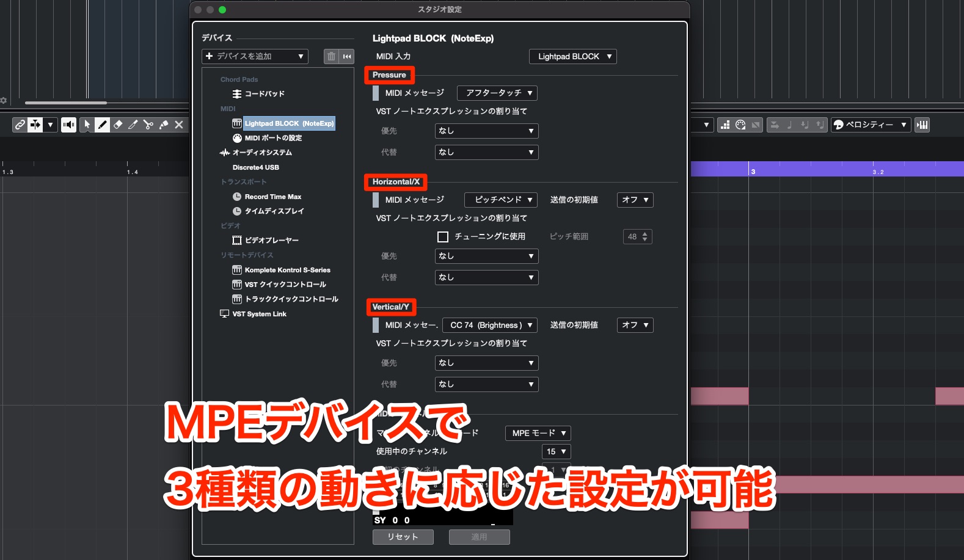
Task: Enable チューニングに使用 checkbox
Action: click(x=443, y=236)
